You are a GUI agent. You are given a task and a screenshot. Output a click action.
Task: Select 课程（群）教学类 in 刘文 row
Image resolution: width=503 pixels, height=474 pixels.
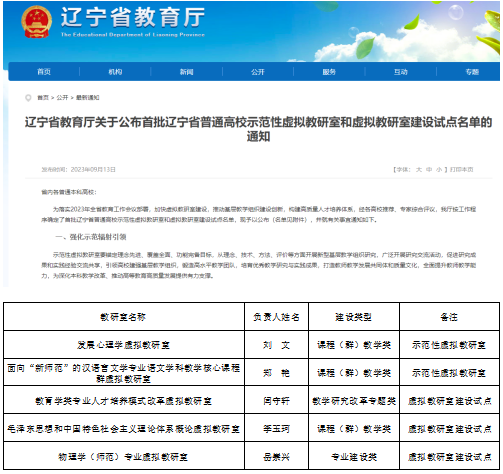coord(354,345)
